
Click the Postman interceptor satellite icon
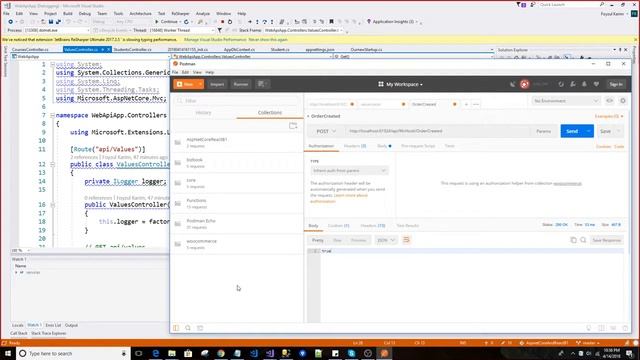click(513, 84)
